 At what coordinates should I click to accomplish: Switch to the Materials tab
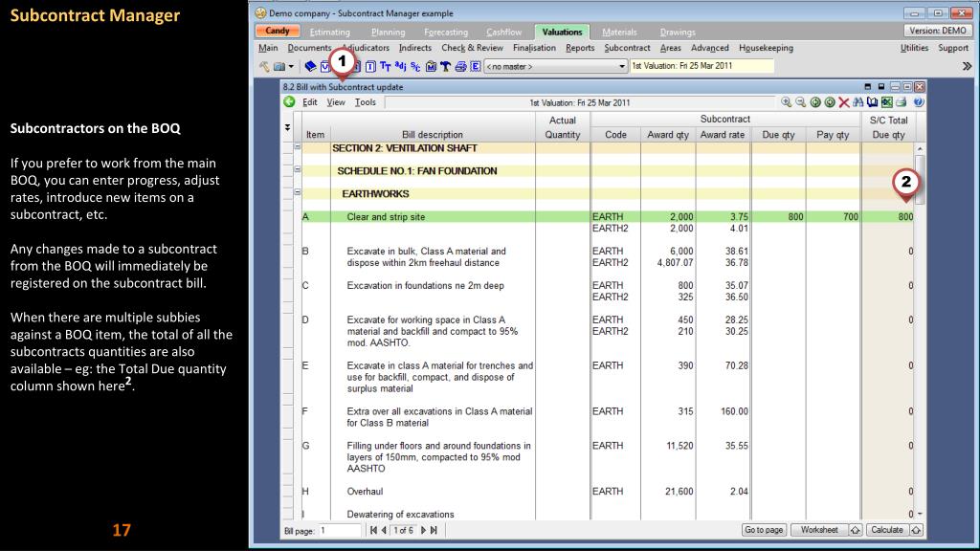pos(619,32)
